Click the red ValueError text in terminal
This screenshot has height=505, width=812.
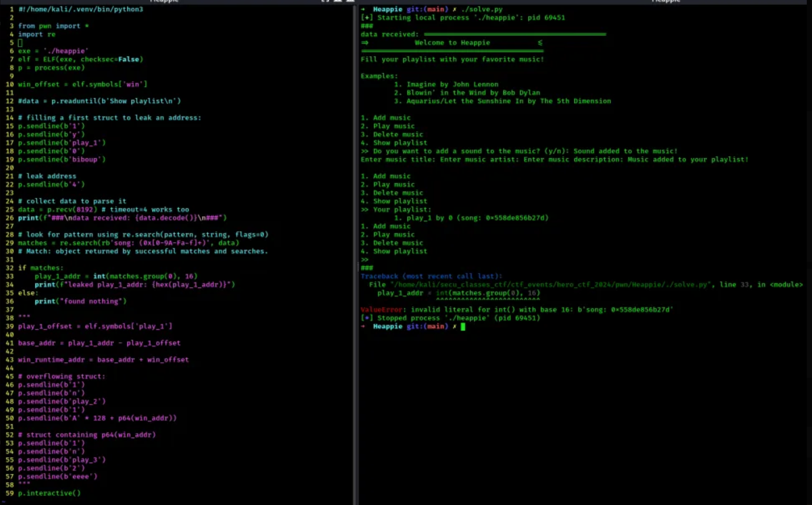[381, 310]
